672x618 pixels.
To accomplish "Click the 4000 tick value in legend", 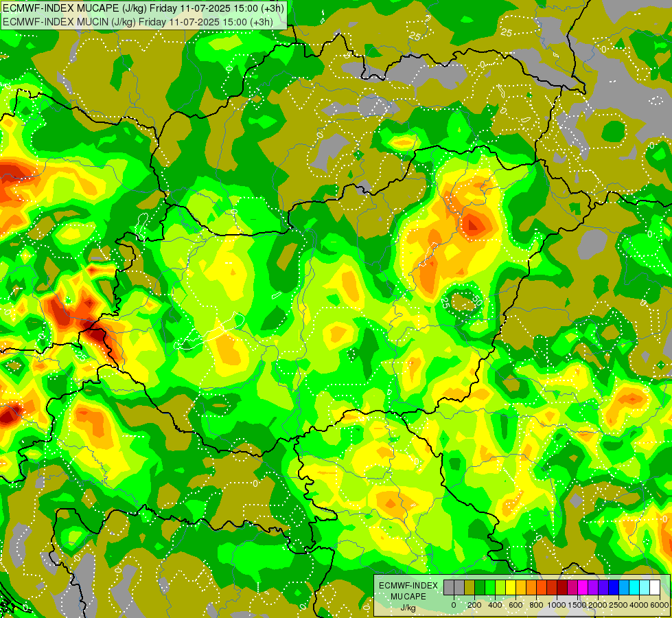I will 639,605.
